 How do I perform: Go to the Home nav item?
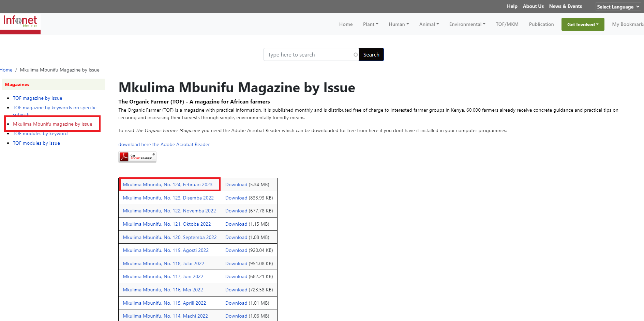[x=346, y=24]
